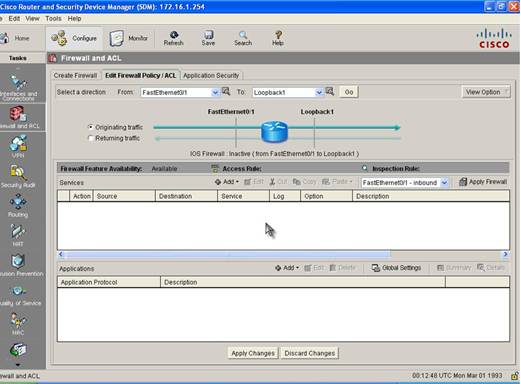Viewport: 521px width, 384px height.
Task: Open the VPN task icon
Action: 18,143
